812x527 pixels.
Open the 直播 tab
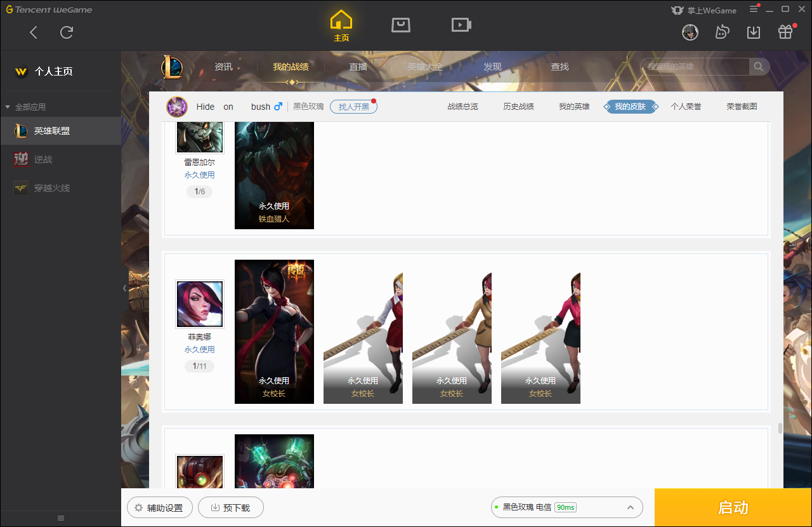(358, 67)
